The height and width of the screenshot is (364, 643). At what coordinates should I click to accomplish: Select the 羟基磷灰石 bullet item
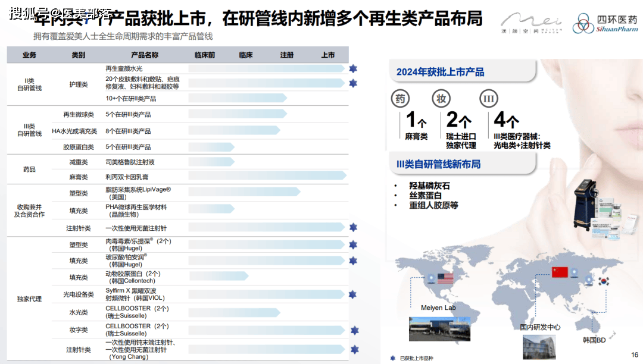429,186
